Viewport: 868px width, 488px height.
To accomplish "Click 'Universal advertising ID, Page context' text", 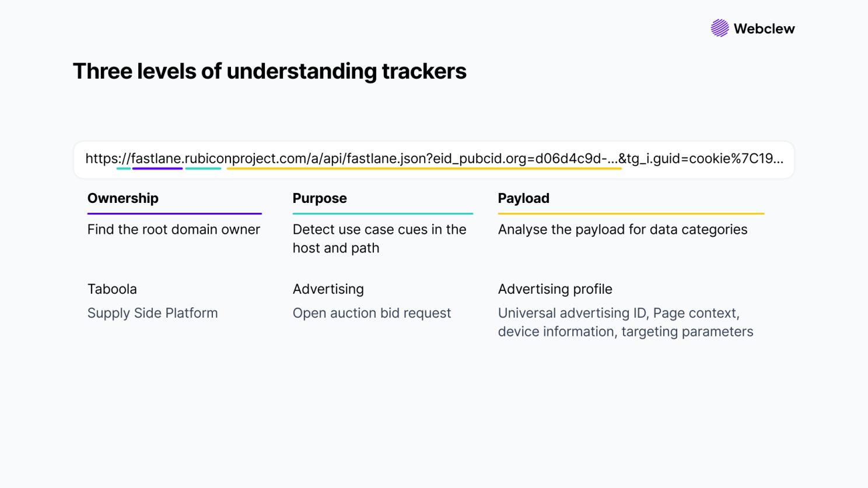I will point(619,313).
